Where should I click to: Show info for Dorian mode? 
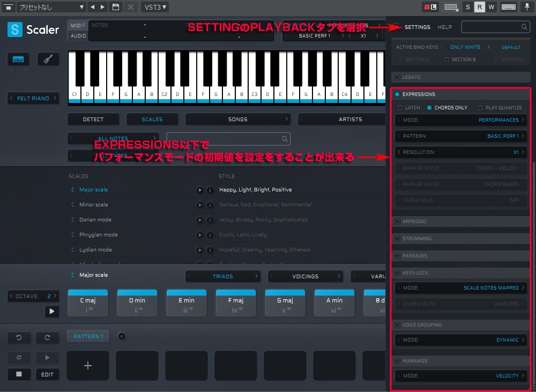[x=210, y=220]
